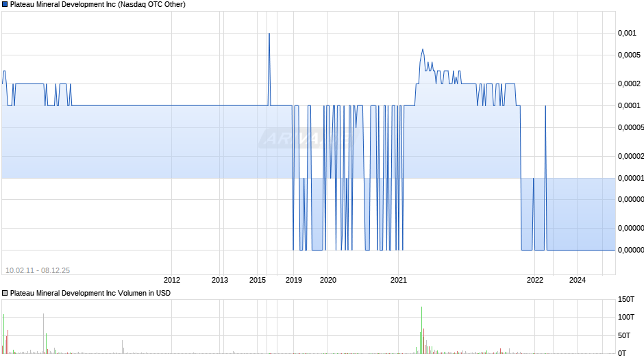Click the 0,00001 price axis label
Screen dimensions: 644x360
click(x=631, y=178)
